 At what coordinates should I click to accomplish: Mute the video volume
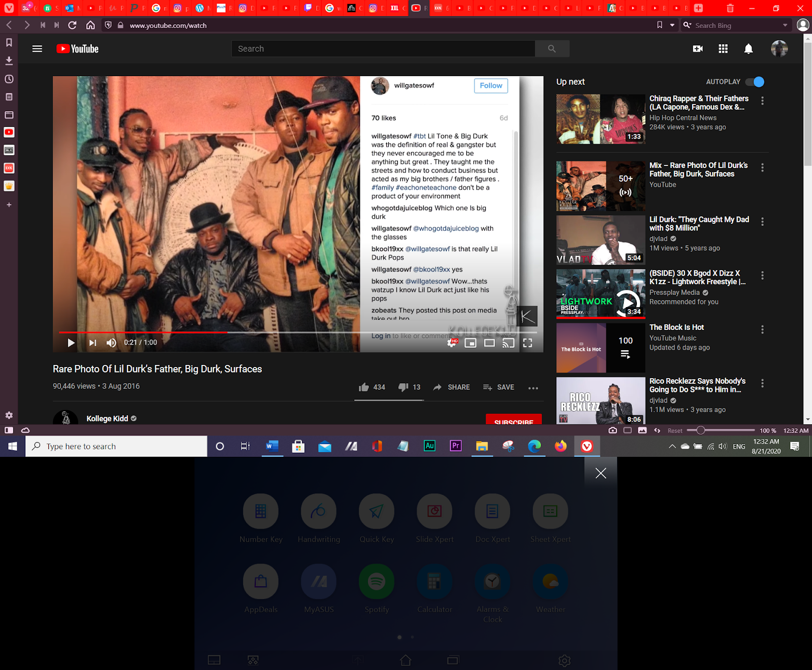(x=111, y=343)
